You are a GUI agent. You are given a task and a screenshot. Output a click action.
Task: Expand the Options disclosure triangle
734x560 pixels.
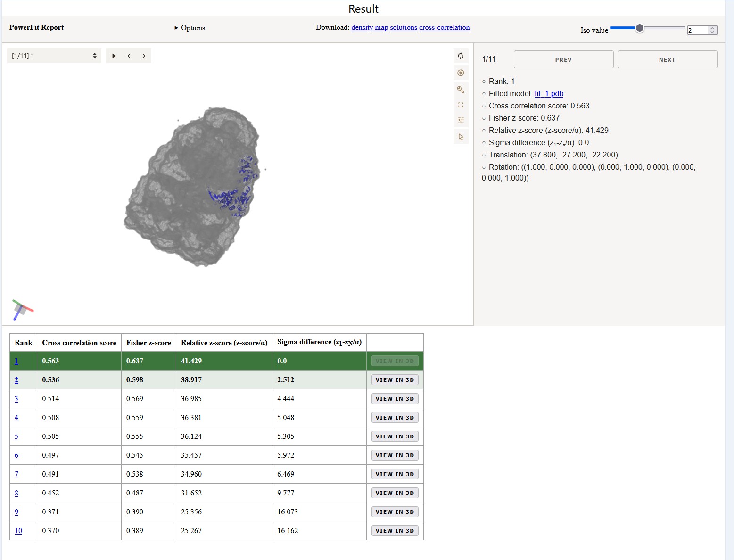[176, 28]
